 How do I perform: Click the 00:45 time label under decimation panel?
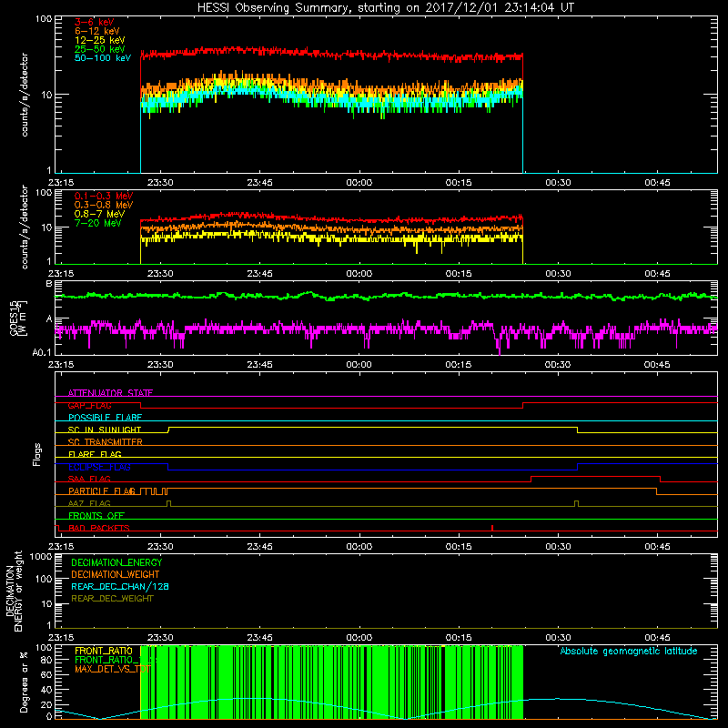pyautogui.click(x=657, y=638)
